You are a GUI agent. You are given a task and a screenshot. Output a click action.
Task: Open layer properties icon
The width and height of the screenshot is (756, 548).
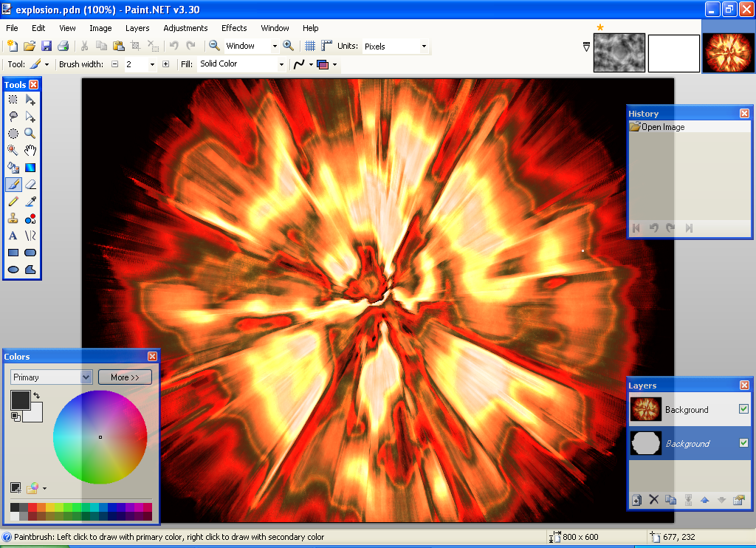[x=738, y=500]
